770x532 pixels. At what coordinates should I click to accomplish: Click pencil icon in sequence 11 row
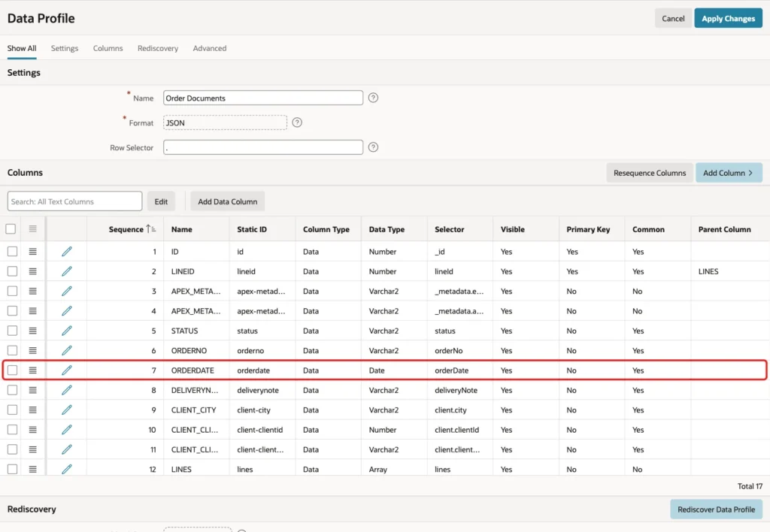[x=67, y=449]
